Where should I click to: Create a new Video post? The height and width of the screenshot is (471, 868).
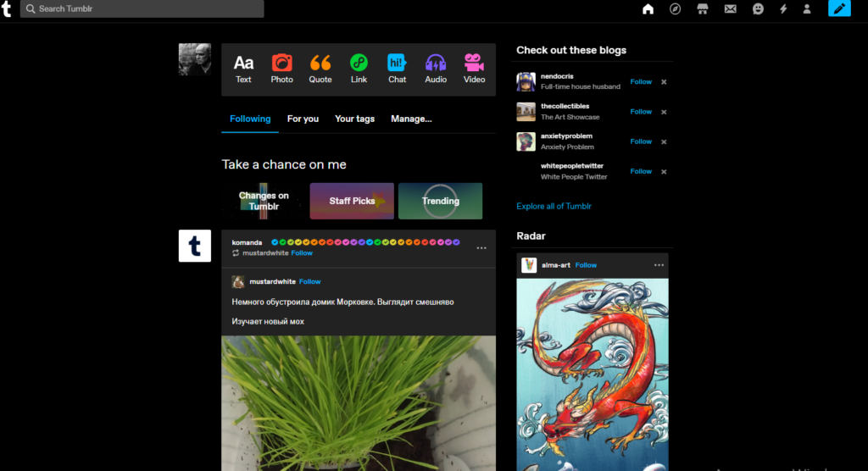474,69
